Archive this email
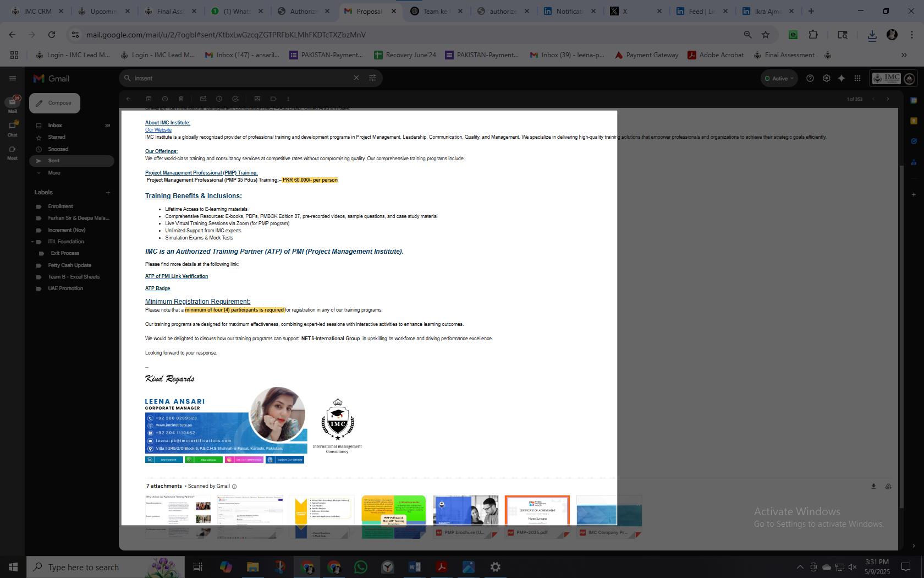Image resolution: width=924 pixels, height=578 pixels. point(148,99)
